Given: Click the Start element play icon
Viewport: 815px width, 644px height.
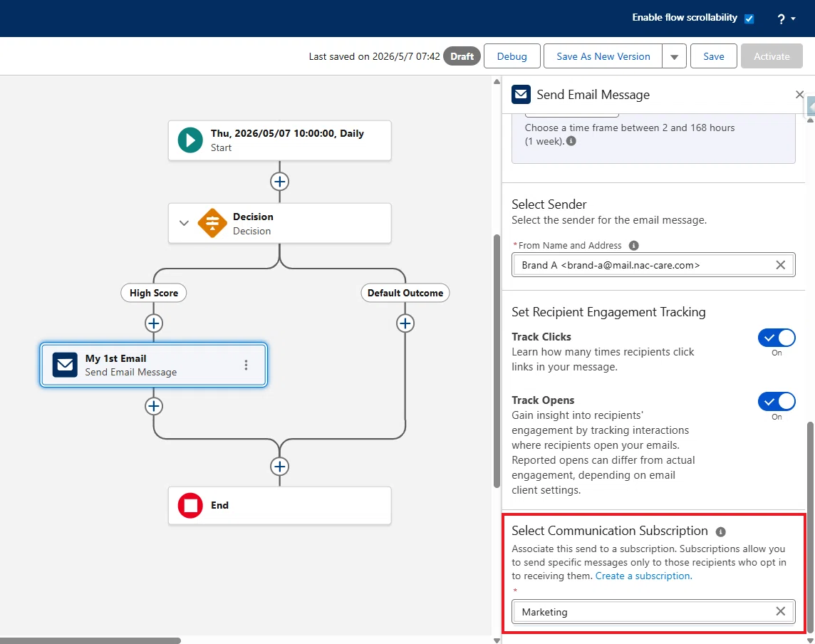Looking at the screenshot, I should 190,140.
